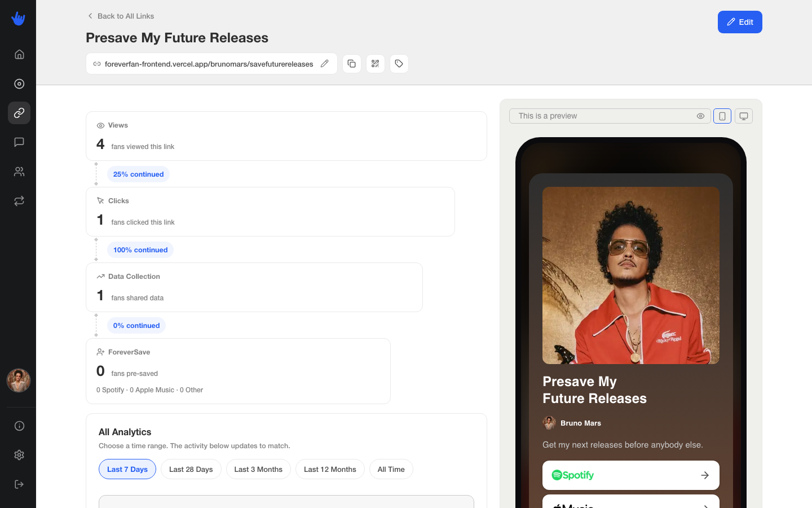Open the repeat arrows icon in sidebar
812x508 pixels.
coord(19,201)
